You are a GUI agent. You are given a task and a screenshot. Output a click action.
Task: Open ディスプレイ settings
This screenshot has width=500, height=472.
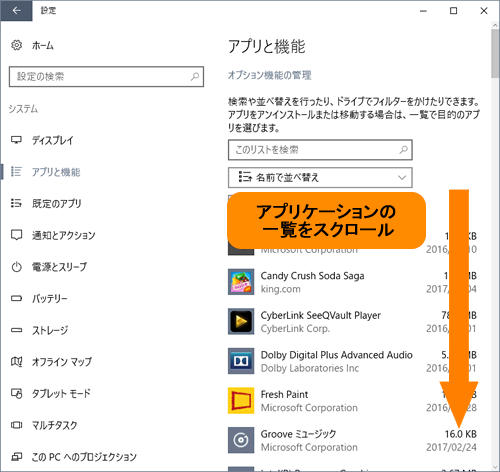53,140
